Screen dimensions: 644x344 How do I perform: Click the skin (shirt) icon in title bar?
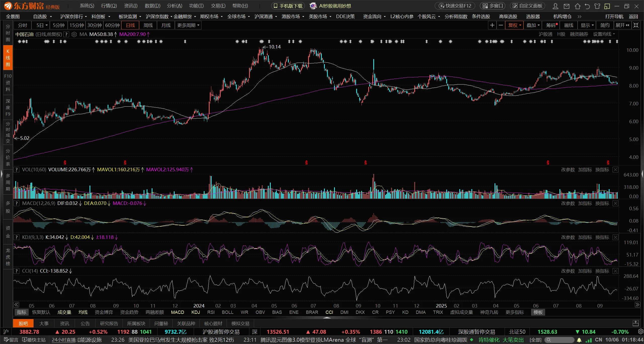(x=597, y=6)
